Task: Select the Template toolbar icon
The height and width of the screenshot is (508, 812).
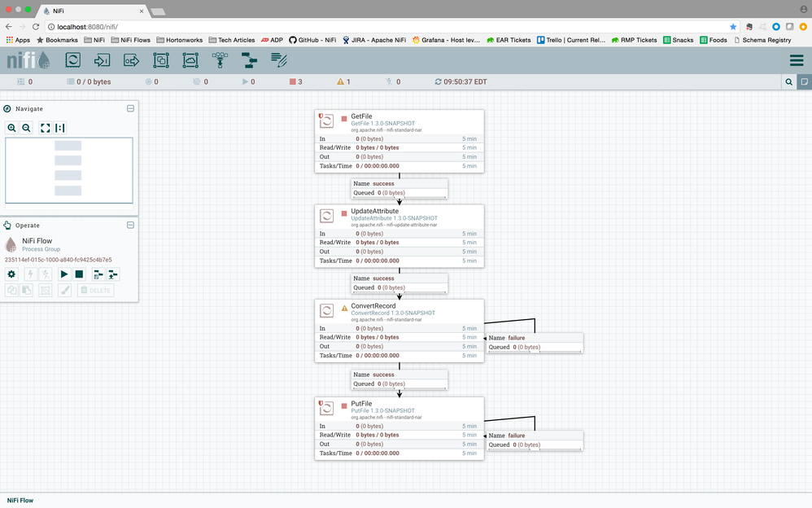Action: click(x=250, y=60)
